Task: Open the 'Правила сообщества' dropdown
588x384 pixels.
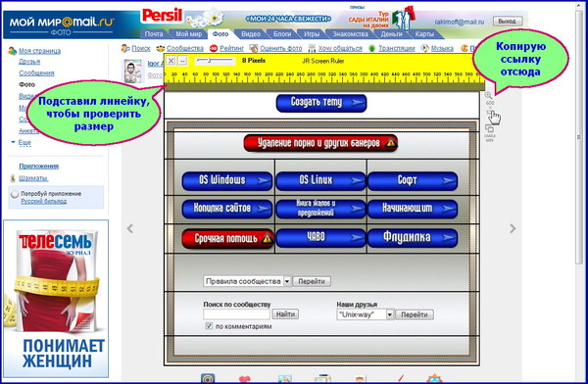Action: [x=287, y=281]
